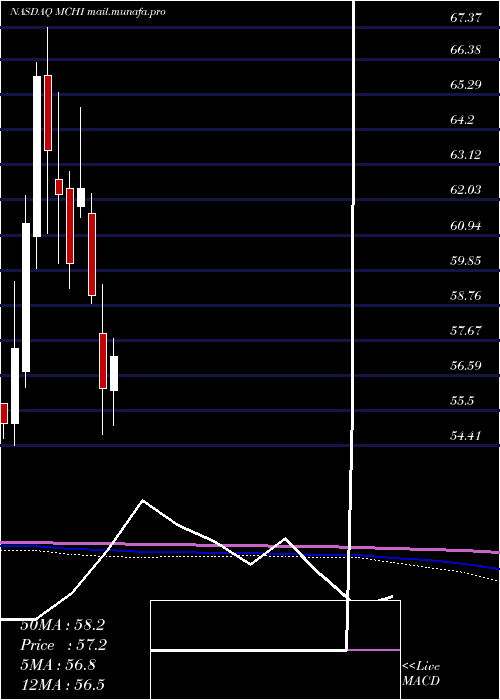Click the 58.76 price axis label
This screenshot has width=500, height=700.
coord(466,296)
